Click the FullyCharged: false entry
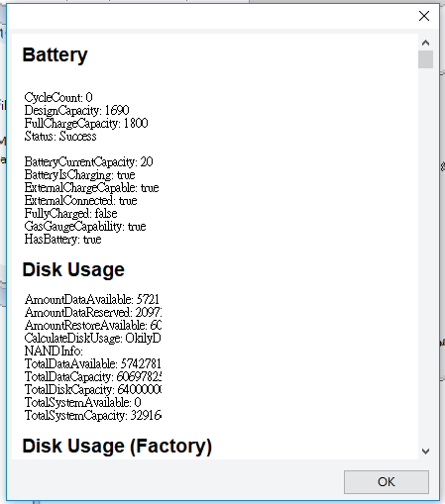The image size is (445, 504). 70,213
